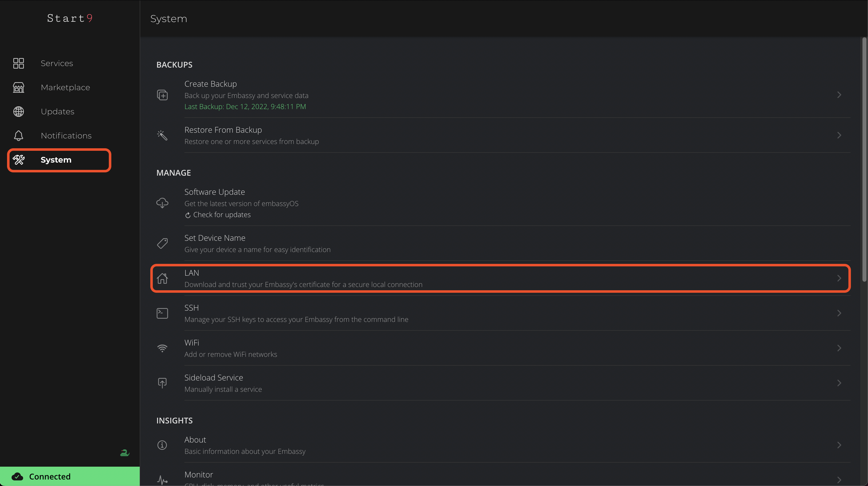Image resolution: width=868 pixels, height=486 pixels.
Task: Open the Notifications section
Action: 66,136
